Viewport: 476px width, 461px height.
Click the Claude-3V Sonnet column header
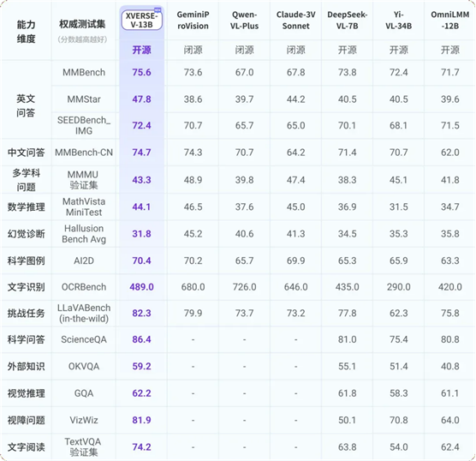point(295,21)
